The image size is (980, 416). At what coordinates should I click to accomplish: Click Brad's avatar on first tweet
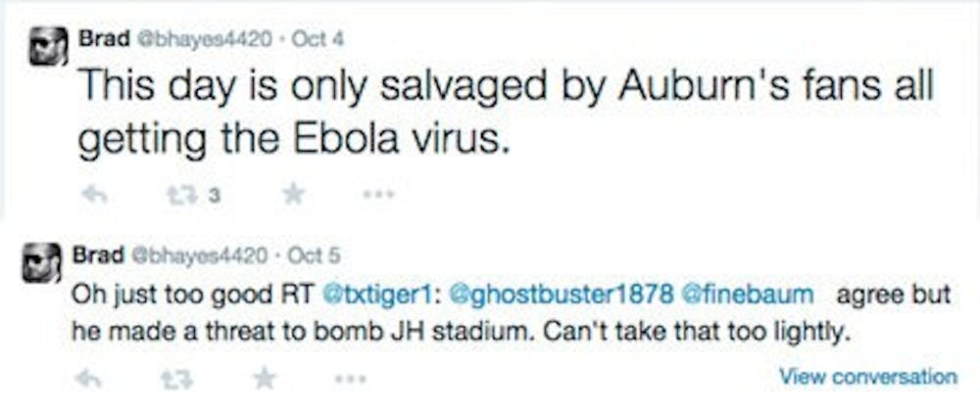(48, 47)
